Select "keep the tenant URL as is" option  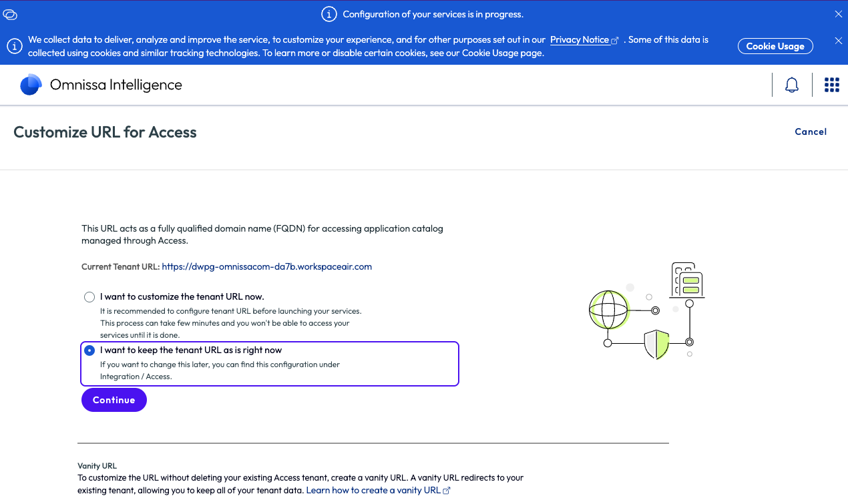coord(89,350)
